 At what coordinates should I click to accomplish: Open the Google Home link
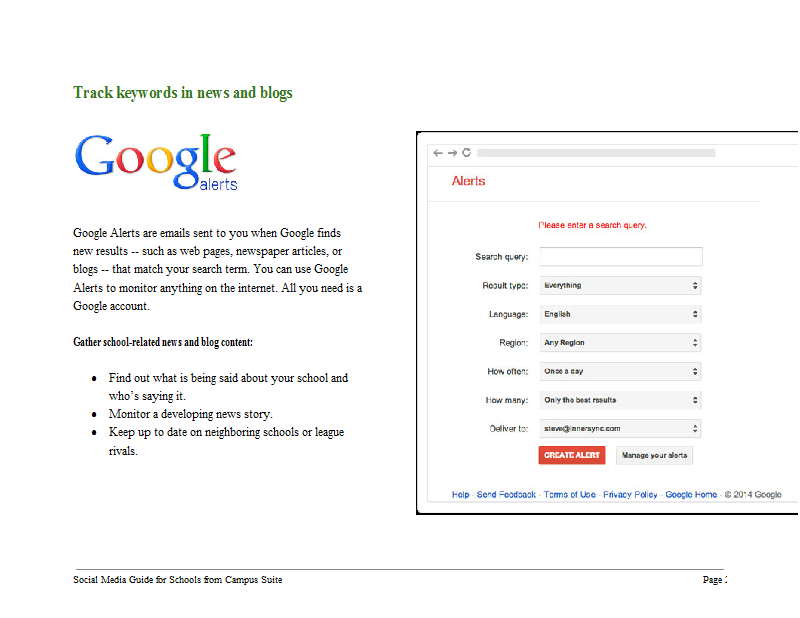tap(691, 495)
